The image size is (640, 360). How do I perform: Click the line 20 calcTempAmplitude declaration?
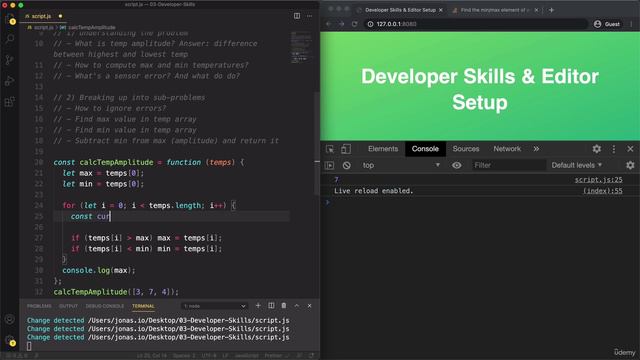point(116,162)
